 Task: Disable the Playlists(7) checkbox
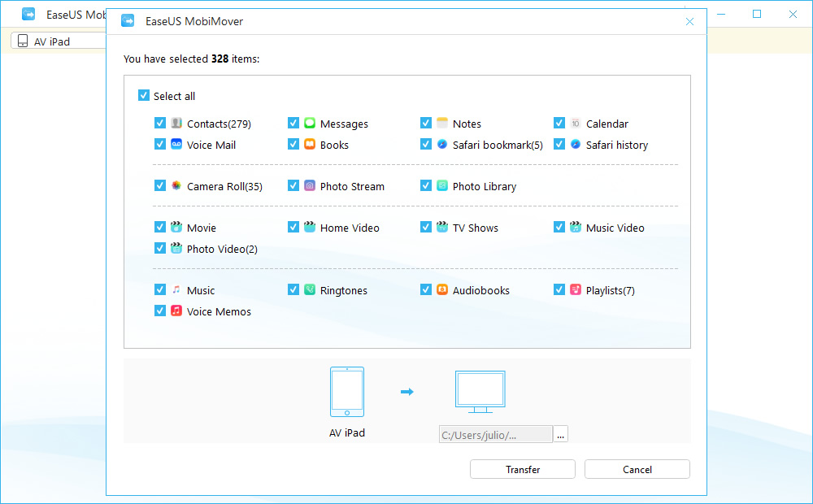[559, 289]
